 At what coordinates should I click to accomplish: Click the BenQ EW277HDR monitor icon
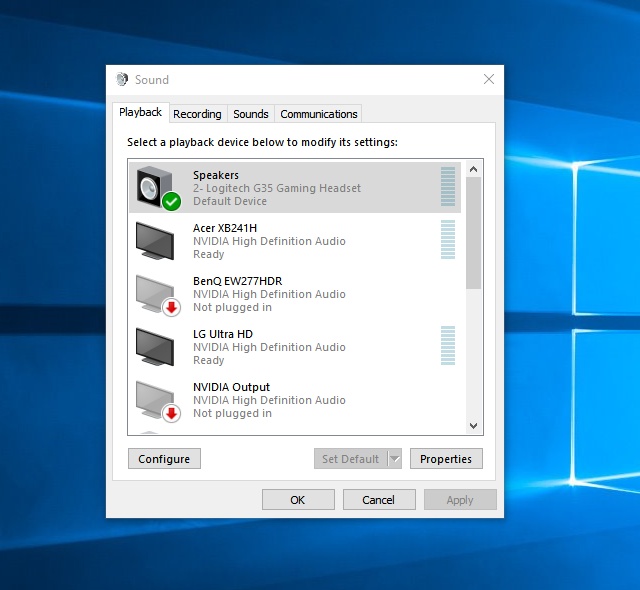pyautogui.click(x=158, y=295)
